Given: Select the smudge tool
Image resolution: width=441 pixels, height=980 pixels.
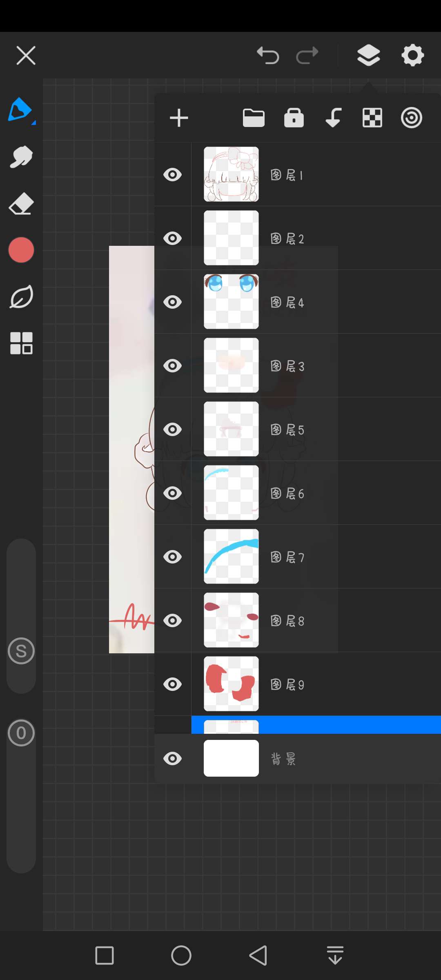Looking at the screenshot, I should tap(21, 157).
